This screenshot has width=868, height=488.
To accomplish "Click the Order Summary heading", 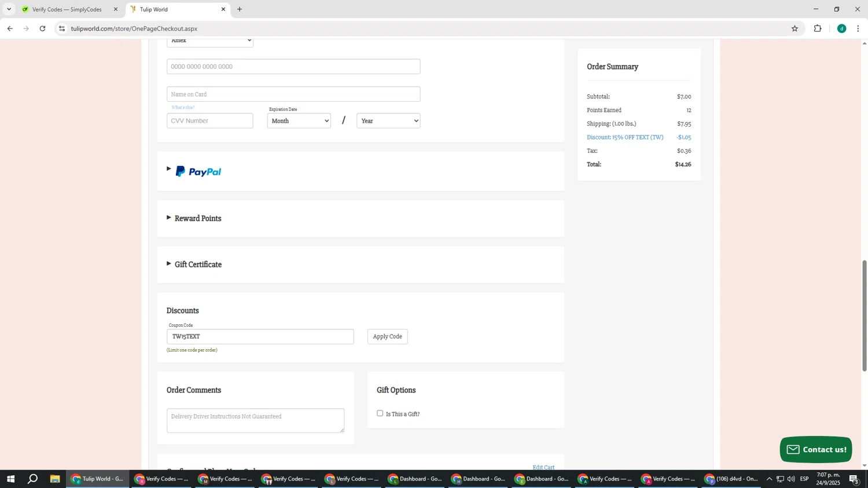I will 613,67.
